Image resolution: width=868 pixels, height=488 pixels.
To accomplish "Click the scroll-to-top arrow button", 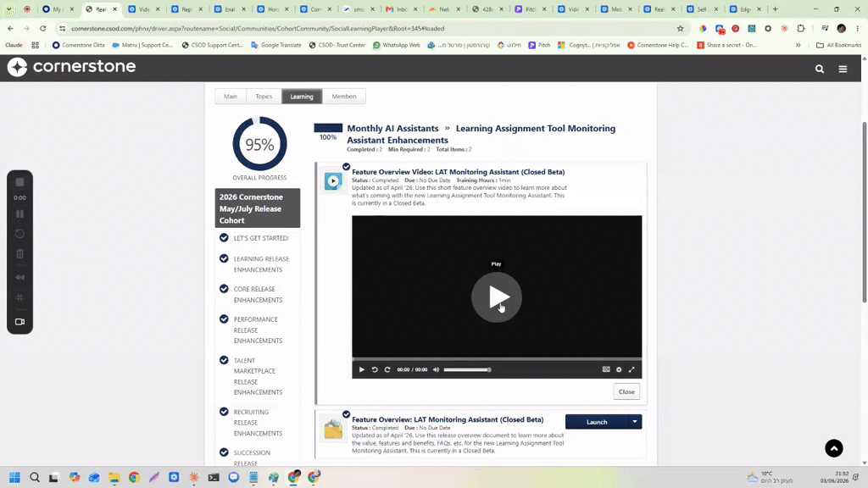I will (x=834, y=448).
